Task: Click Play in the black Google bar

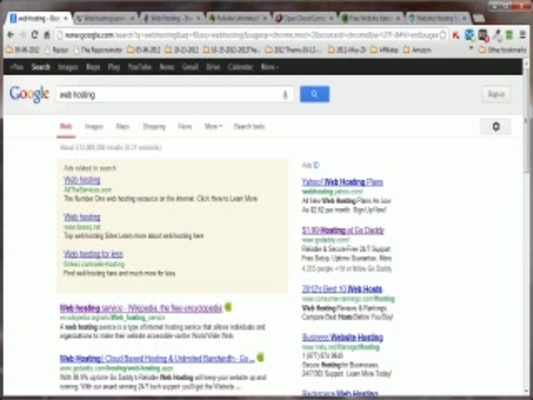Action: (114, 67)
